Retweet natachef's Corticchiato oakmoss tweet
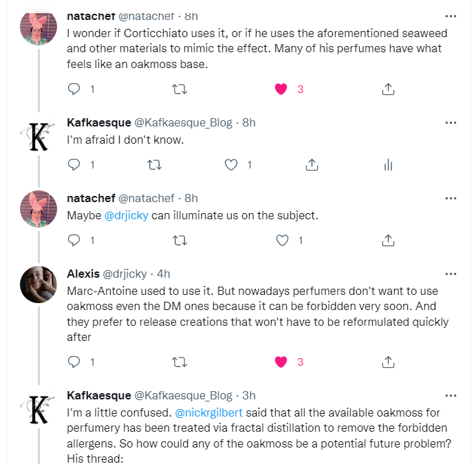The image size is (476, 464). (179, 89)
